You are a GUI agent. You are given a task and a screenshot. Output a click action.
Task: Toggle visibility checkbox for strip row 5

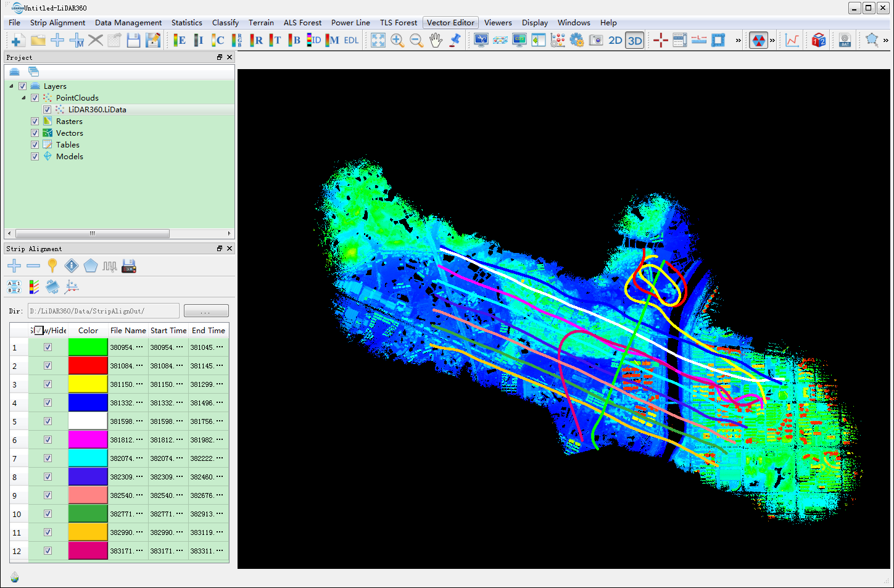click(x=48, y=421)
